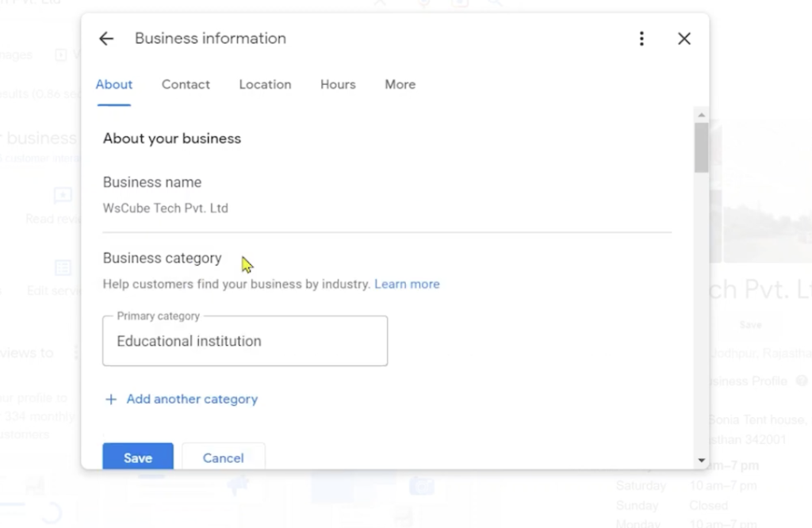The height and width of the screenshot is (528, 812).
Task: Open the three-dot more options menu
Action: (x=642, y=39)
